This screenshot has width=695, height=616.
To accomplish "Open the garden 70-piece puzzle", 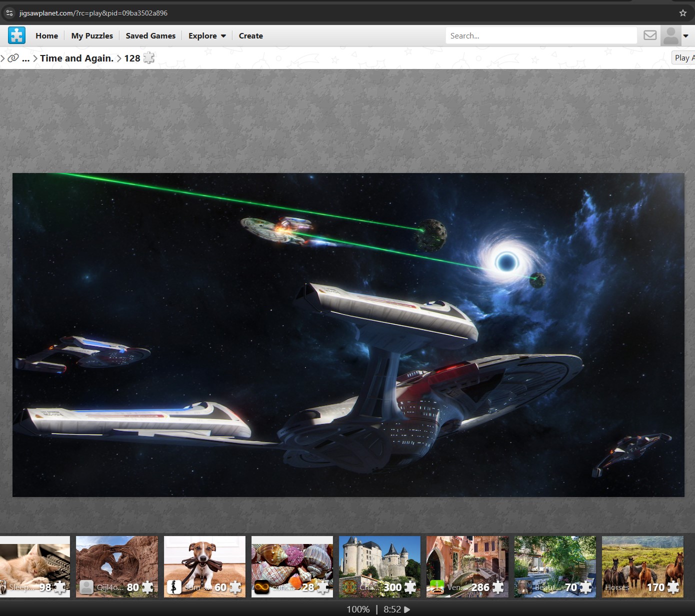I will (555, 566).
